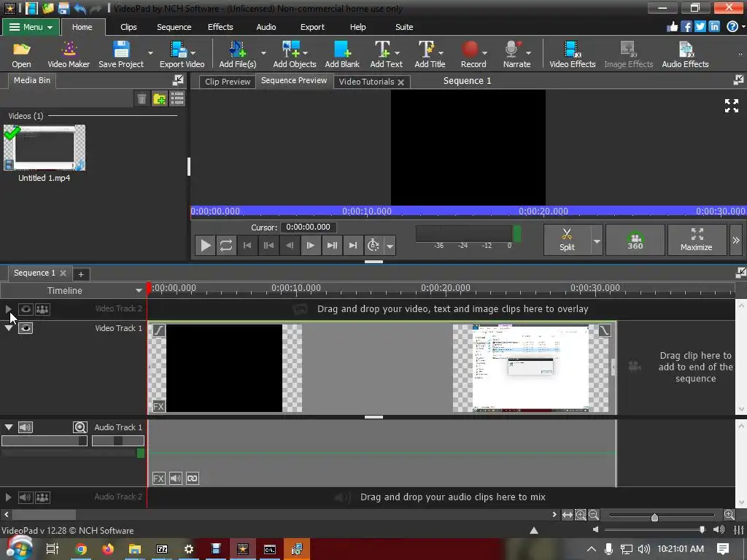Play the sequence preview
Image resolution: width=747 pixels, height=560 pixels.
[205, 246]
